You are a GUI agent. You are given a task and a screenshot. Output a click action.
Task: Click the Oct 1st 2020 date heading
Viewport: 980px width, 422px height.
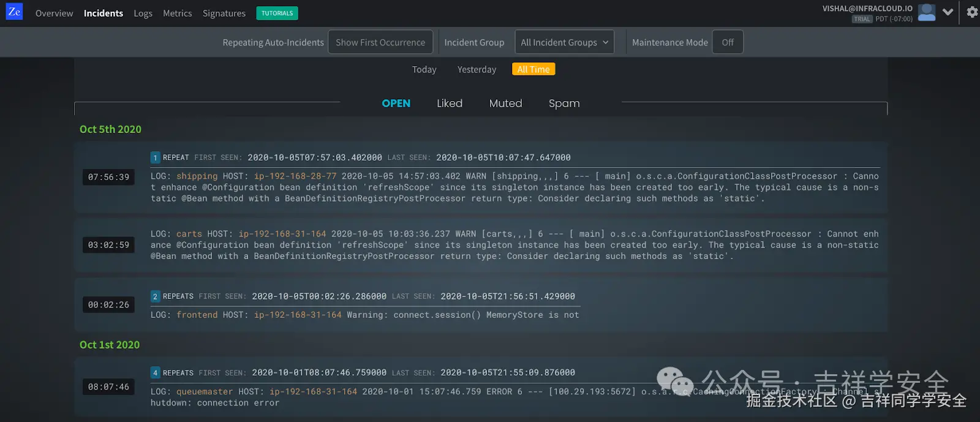coord(110,345)
